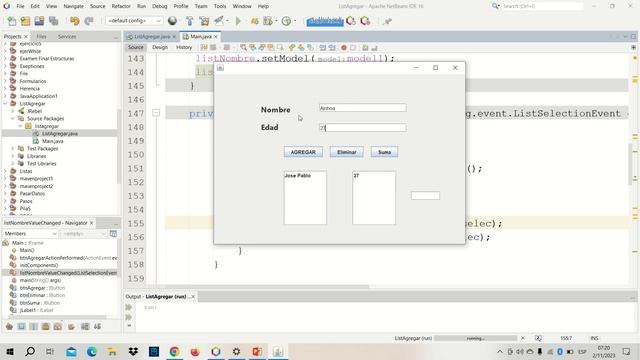This screenshot has width=640, height=360.
Task: Click the New File toolbar icon
Action: 12,21
